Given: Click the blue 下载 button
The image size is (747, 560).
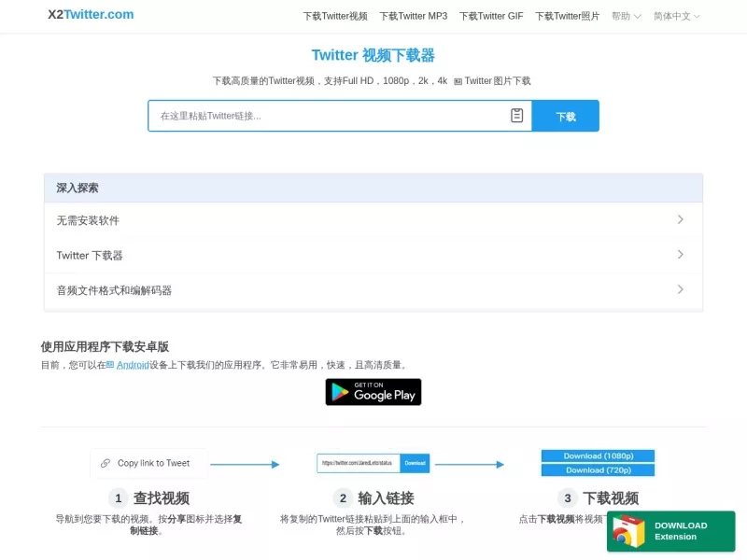Looking at the screenshot, I should pyautogui.click(x=566, y=116).
